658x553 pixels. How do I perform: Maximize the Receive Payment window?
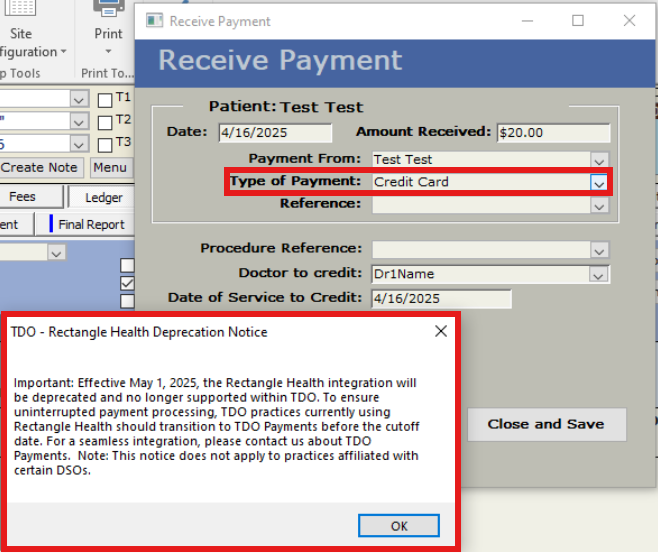[578, 20]
